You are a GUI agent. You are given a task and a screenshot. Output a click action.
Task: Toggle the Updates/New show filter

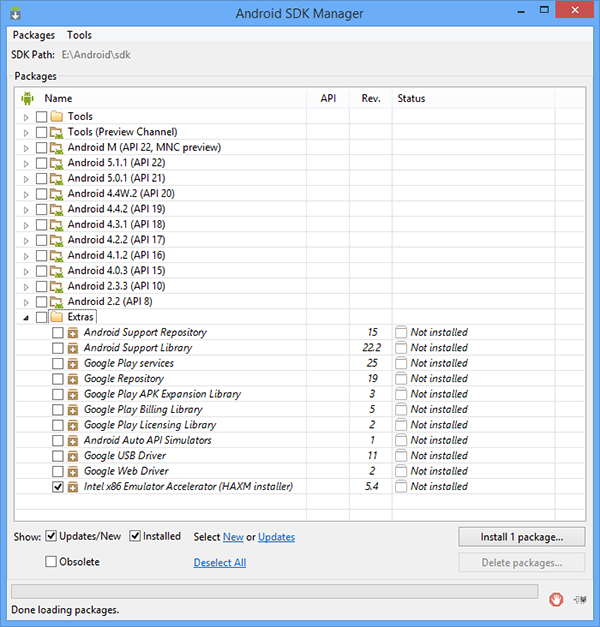click(x=51, y=536)
